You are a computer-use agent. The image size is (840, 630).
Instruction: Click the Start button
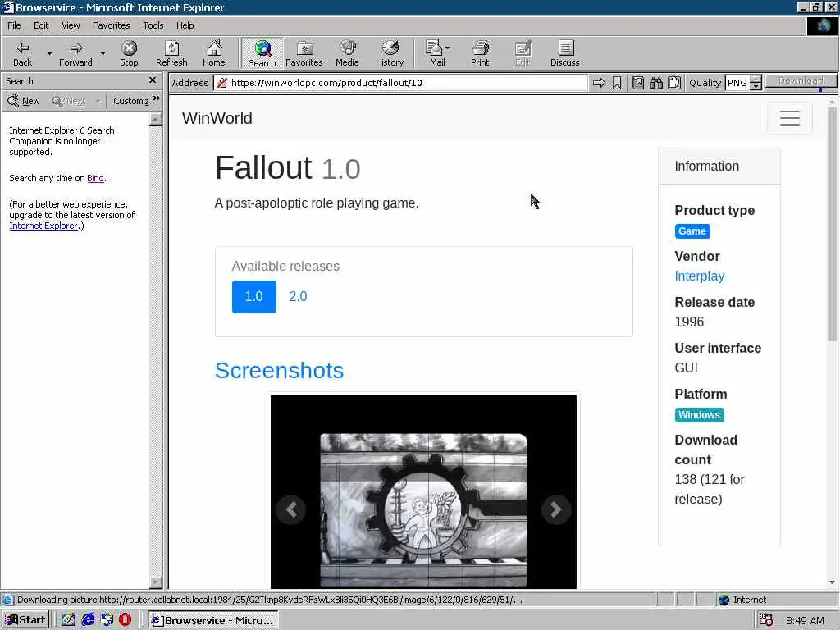point(25,620)
